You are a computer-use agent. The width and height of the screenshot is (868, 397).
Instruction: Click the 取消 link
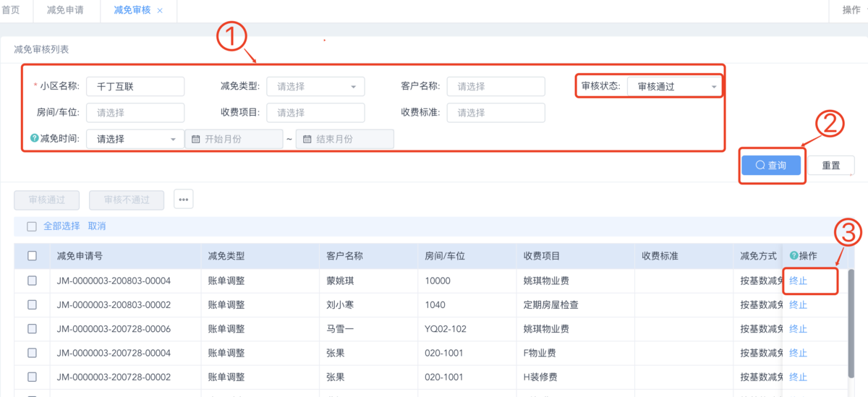[97, 226]
